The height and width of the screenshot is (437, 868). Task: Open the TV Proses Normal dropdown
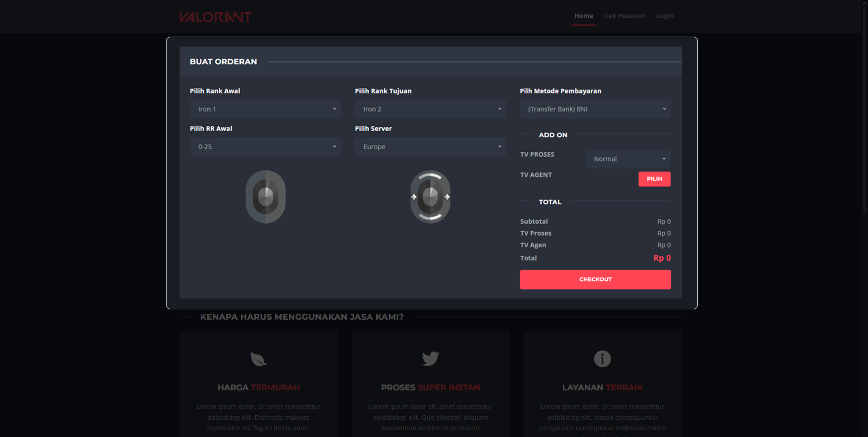(x=628, y=159)
